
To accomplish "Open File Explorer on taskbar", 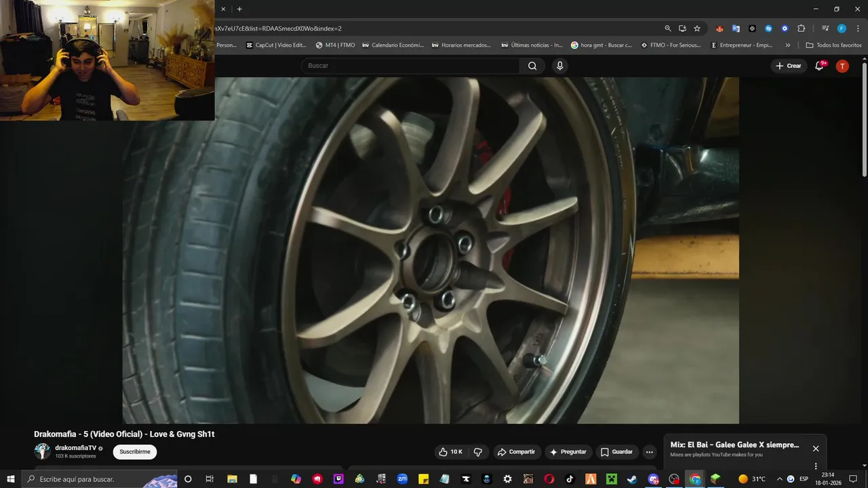I will click(231, 479).
